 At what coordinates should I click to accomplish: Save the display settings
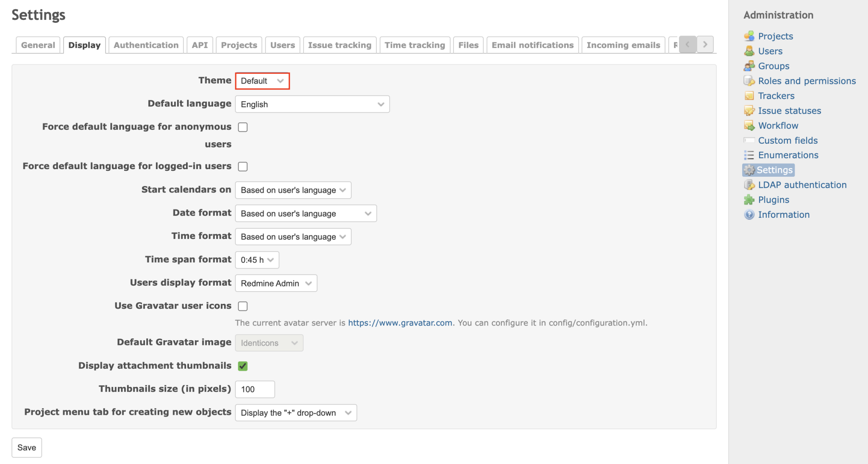(x=27, y=447)
